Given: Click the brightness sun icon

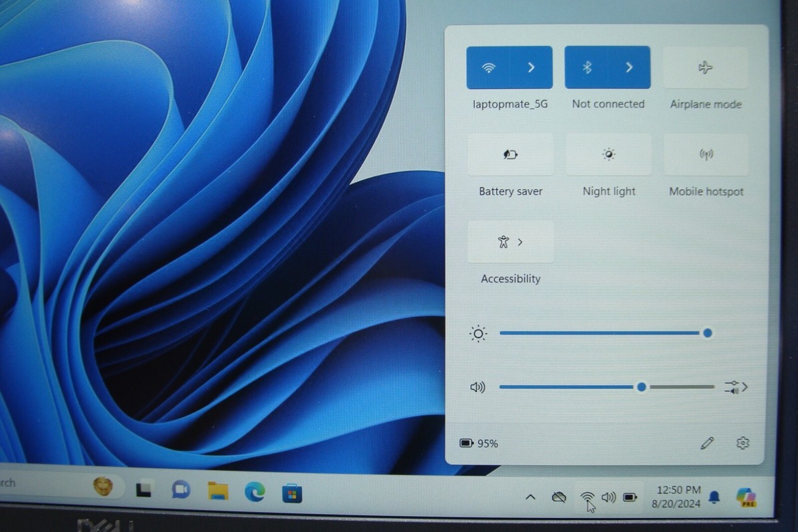Looking at the screenshot, I should pos(478,333).
